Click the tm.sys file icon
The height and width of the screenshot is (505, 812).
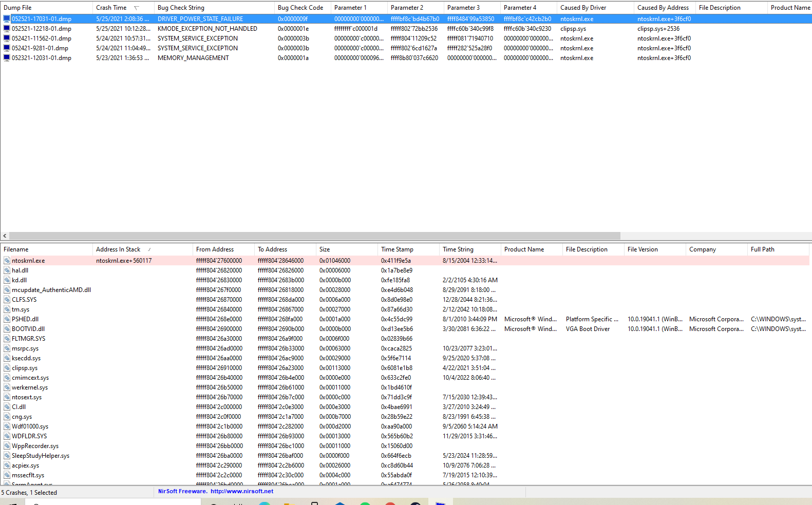[7, 309]
